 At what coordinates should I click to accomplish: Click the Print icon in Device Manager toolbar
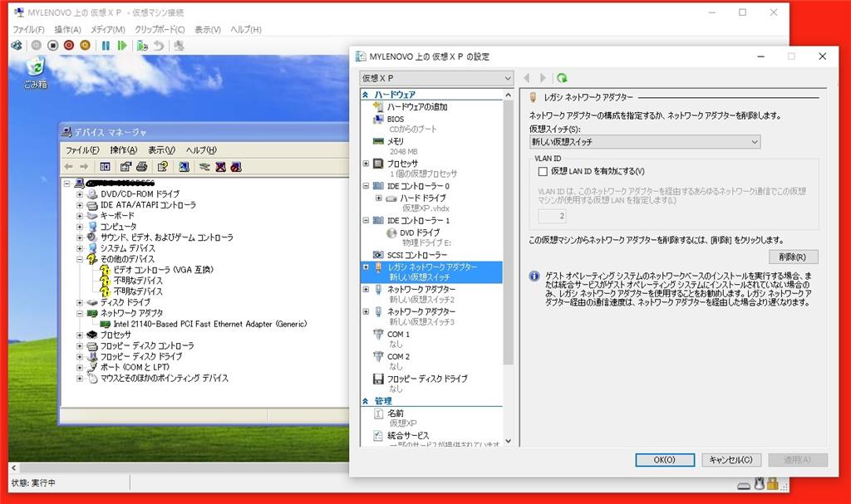tap(141, 167)
